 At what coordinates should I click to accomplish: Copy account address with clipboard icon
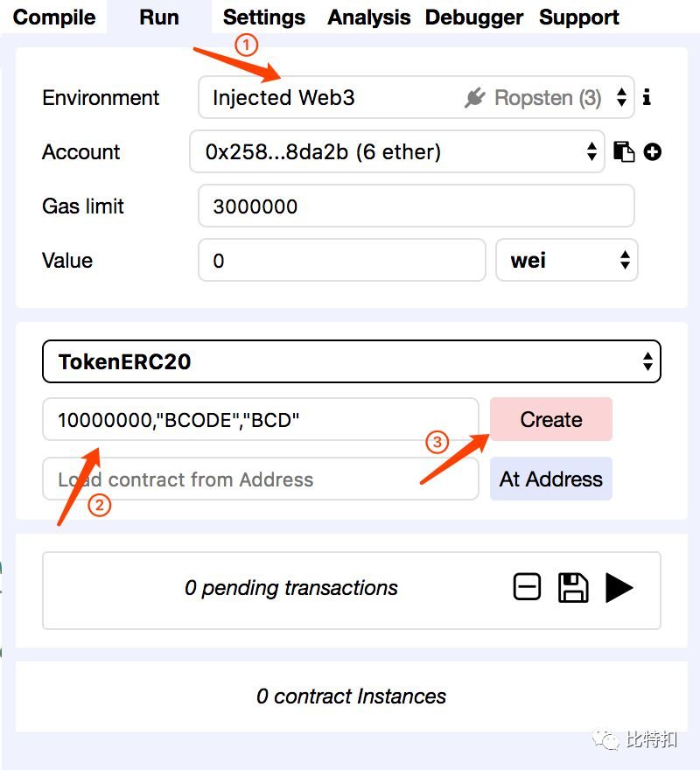(624, 151)
